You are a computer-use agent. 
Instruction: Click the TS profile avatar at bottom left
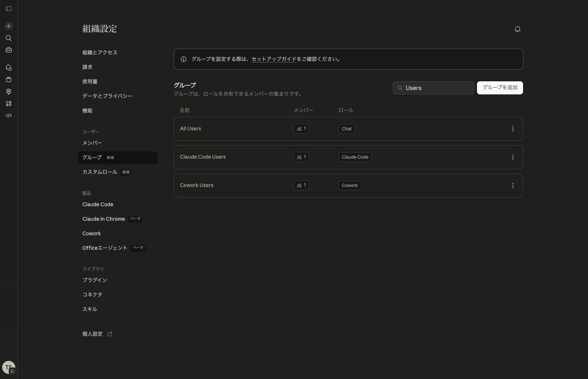point(8,367)
